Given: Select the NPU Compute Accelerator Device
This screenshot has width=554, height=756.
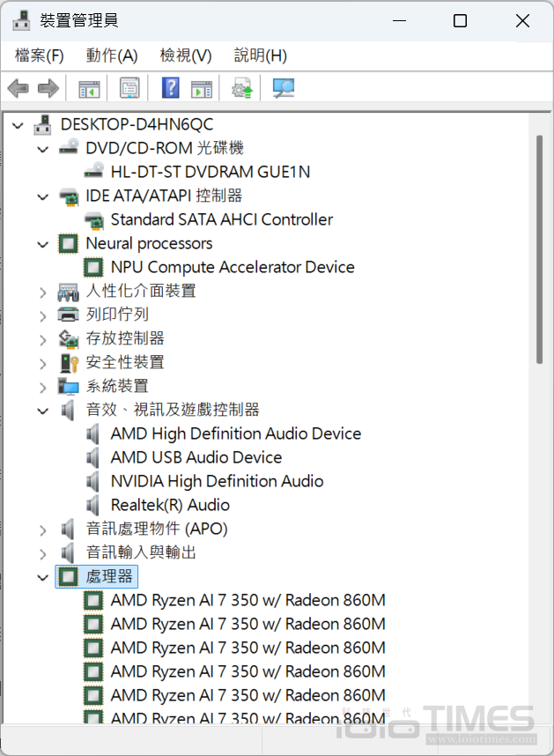Looking at the screenshot, I should tap(233, 266).
